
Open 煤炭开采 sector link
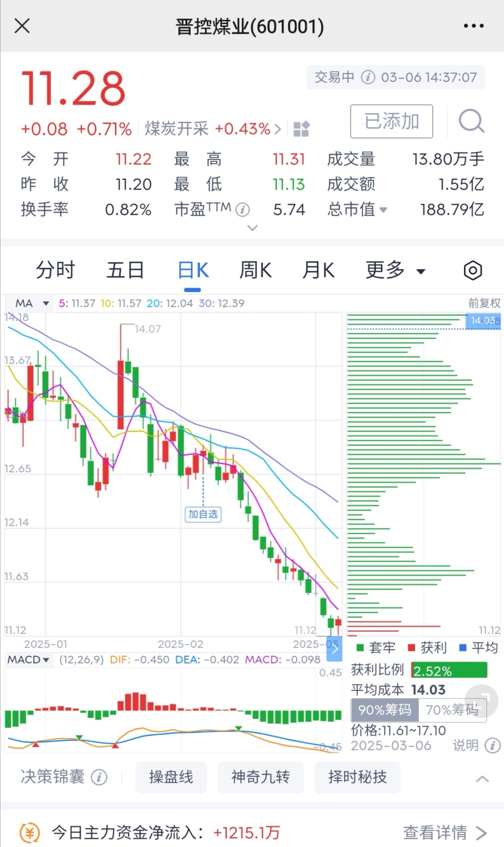(213, 128)
